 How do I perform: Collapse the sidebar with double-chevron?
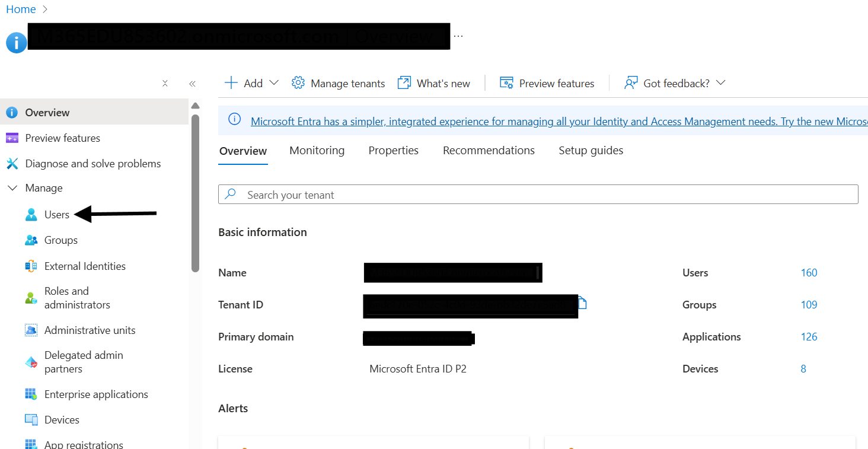point(192,84)
